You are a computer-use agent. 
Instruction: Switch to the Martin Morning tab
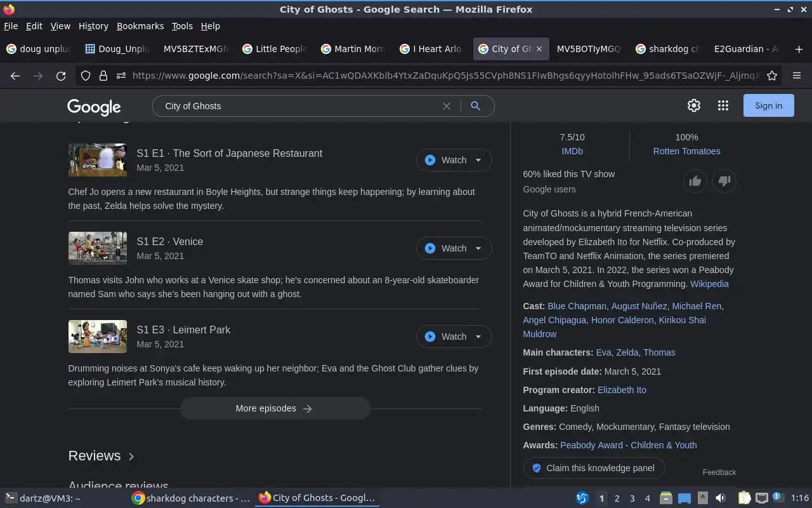(x=353, y=49)
